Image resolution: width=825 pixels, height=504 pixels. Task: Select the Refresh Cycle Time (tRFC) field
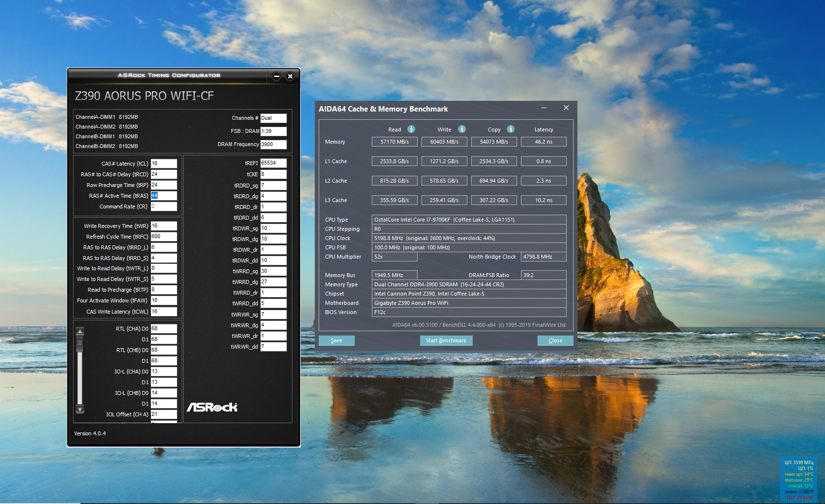point(164,237)
